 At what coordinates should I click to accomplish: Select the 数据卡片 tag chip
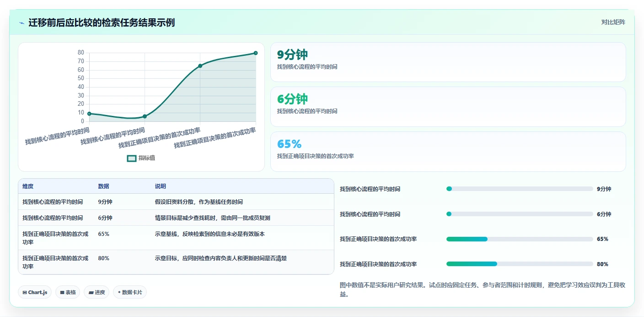(x=130, y=292)
